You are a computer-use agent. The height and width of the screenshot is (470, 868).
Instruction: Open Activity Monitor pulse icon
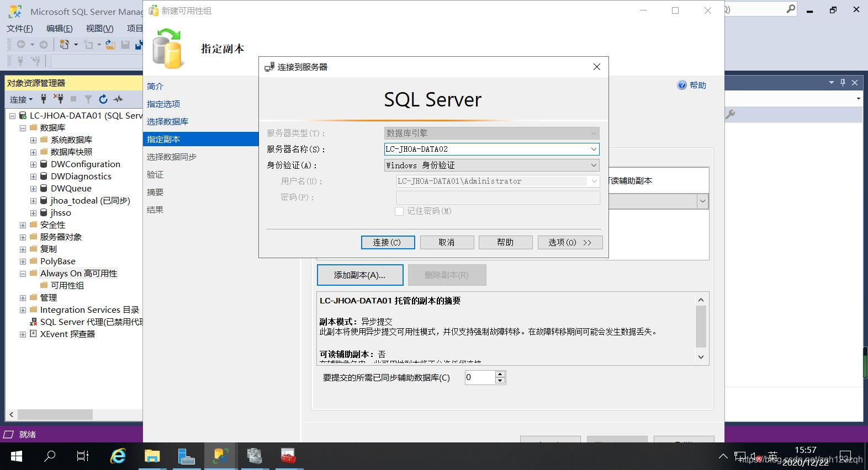[118, 99]
